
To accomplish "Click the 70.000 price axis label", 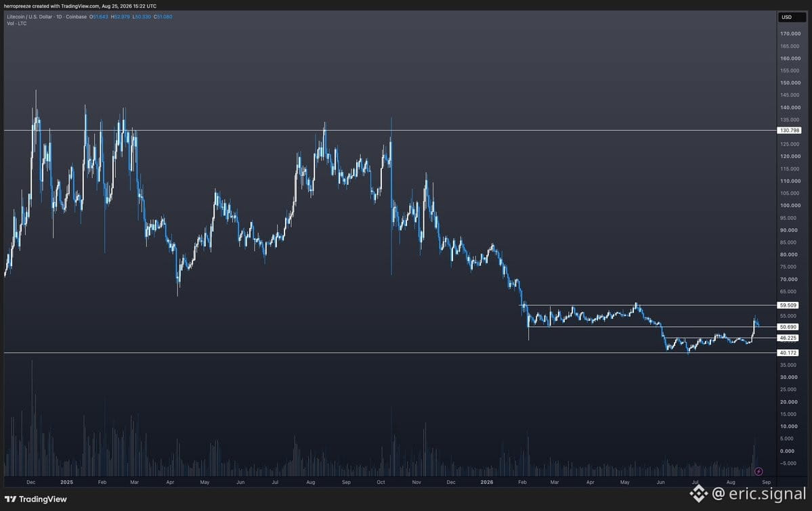I will (x=789, y=280).
